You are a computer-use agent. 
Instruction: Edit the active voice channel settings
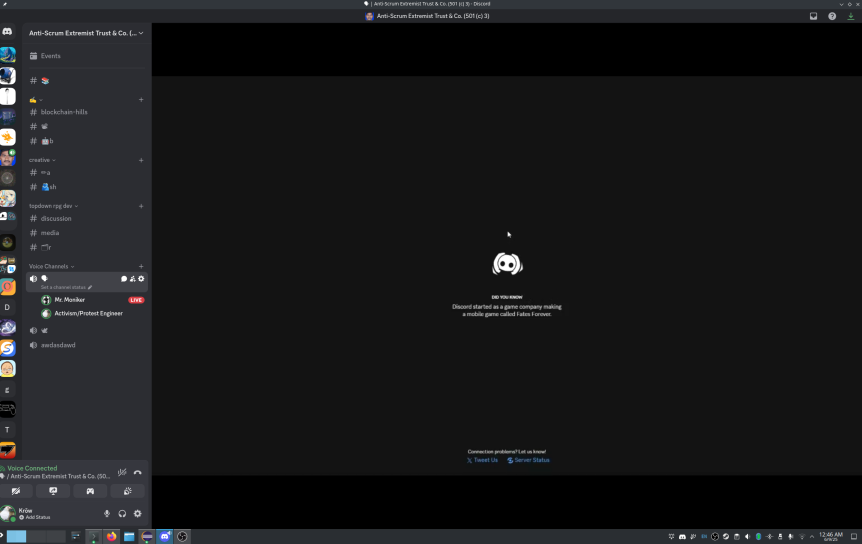[141, 279]
